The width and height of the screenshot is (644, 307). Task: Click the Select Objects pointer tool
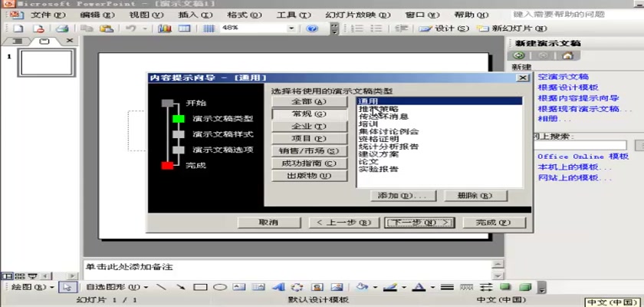tap(66, 287)
